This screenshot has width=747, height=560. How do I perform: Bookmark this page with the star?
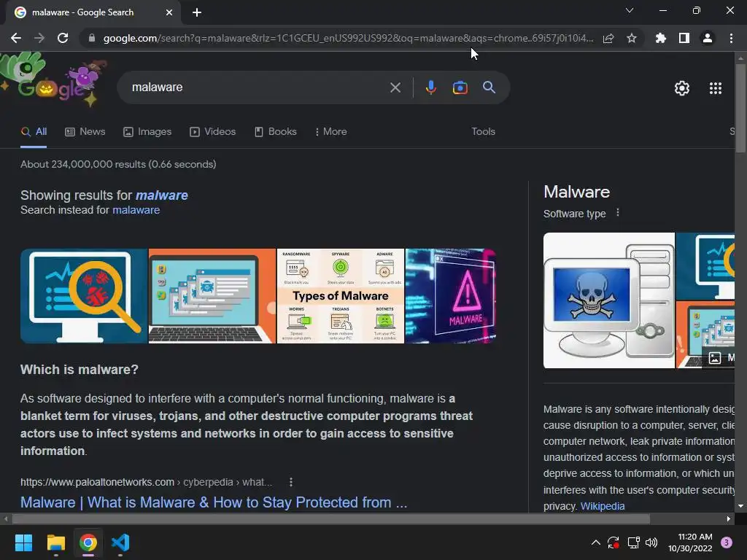pyautogui.click(x=632, y=38)
